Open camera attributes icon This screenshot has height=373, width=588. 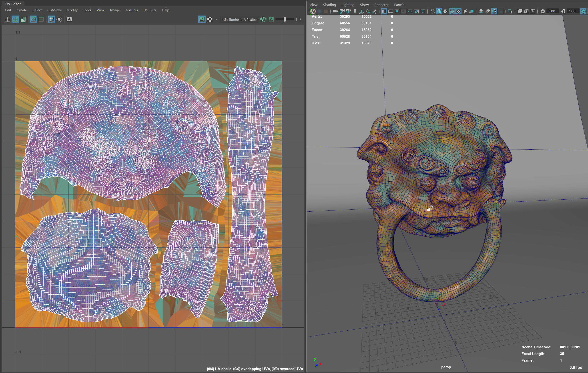pos(348,11)
